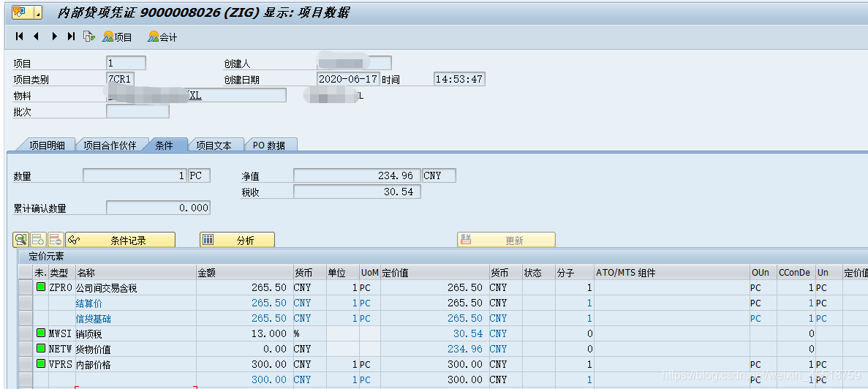Expand the title bar menu dropdown arrow
Viewport: 868px width, 389px height.
37,12
